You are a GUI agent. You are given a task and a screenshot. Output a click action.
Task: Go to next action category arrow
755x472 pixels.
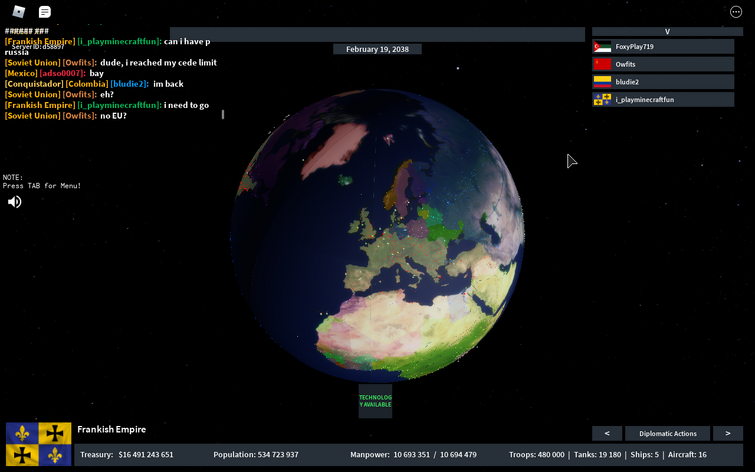[728, 433]
